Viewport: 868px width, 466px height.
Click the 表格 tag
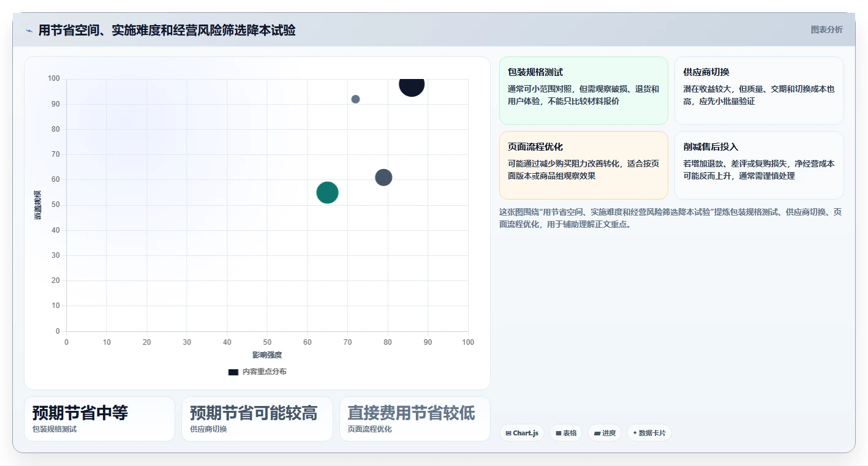pyautogui.click(x=566, y=433)
